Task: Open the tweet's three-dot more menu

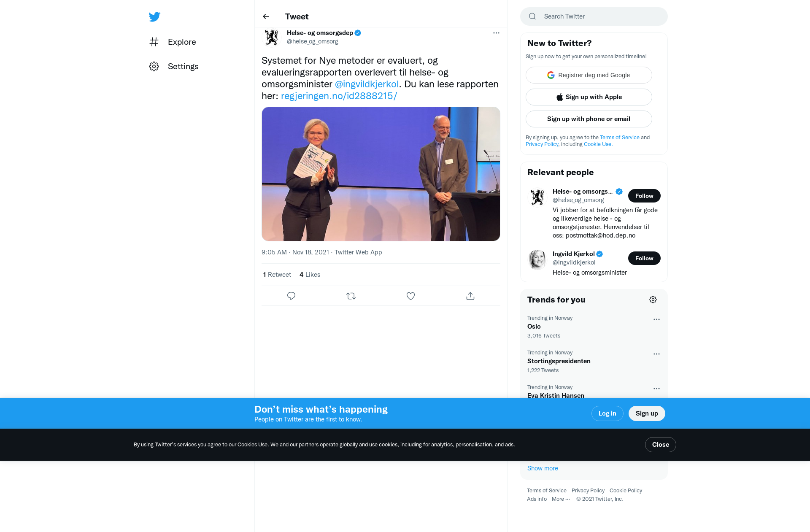Action: tap(496, 33)
